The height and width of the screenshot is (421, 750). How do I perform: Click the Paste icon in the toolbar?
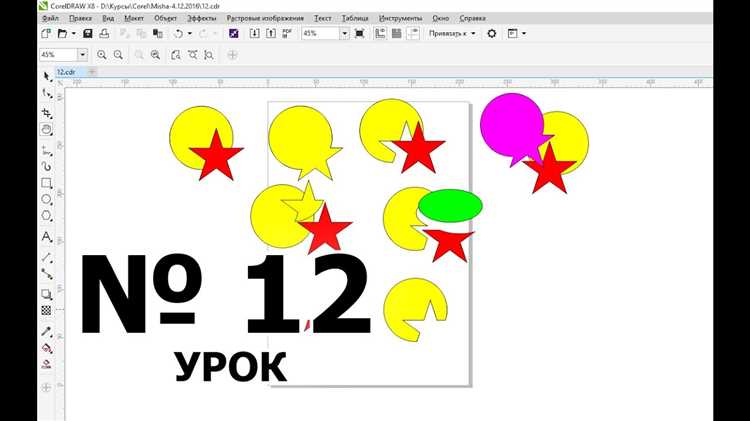click(x=158, y=33)
